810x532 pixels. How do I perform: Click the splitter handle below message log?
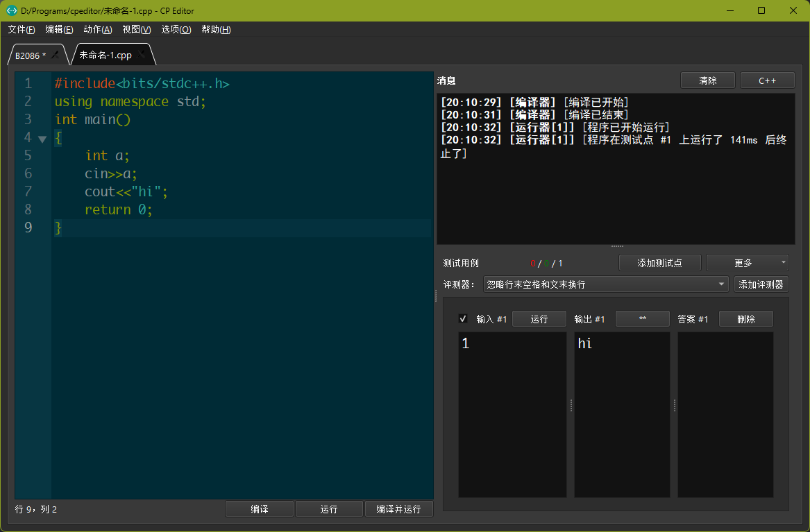617,247
